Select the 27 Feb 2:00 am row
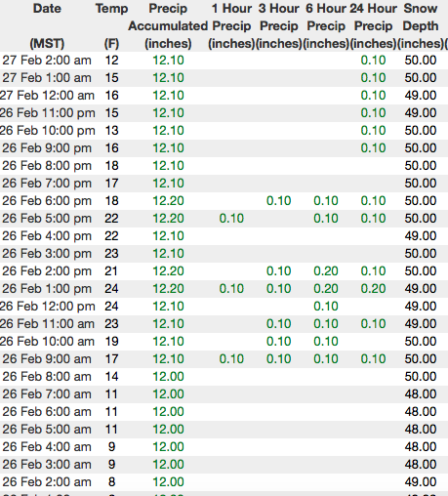The width and height of the screenshot is (448, 496). (224, 61)
